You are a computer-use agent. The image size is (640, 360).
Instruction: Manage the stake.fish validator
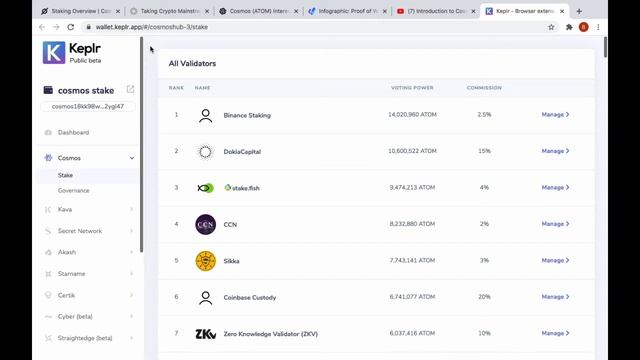pyautogui.click(x=556, y=187)
